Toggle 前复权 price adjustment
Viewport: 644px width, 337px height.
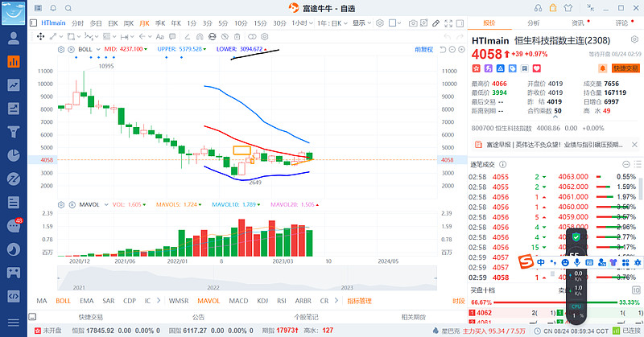(x=424, y=50)
